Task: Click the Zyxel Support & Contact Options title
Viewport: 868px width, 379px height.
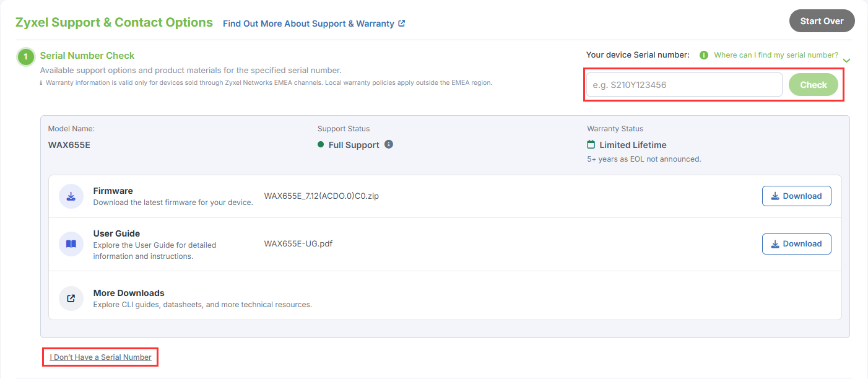Action: pos(114,22)
